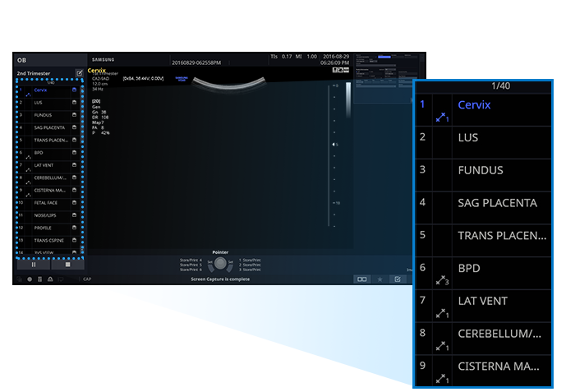Select LAT VENT in the small left list

44,165
